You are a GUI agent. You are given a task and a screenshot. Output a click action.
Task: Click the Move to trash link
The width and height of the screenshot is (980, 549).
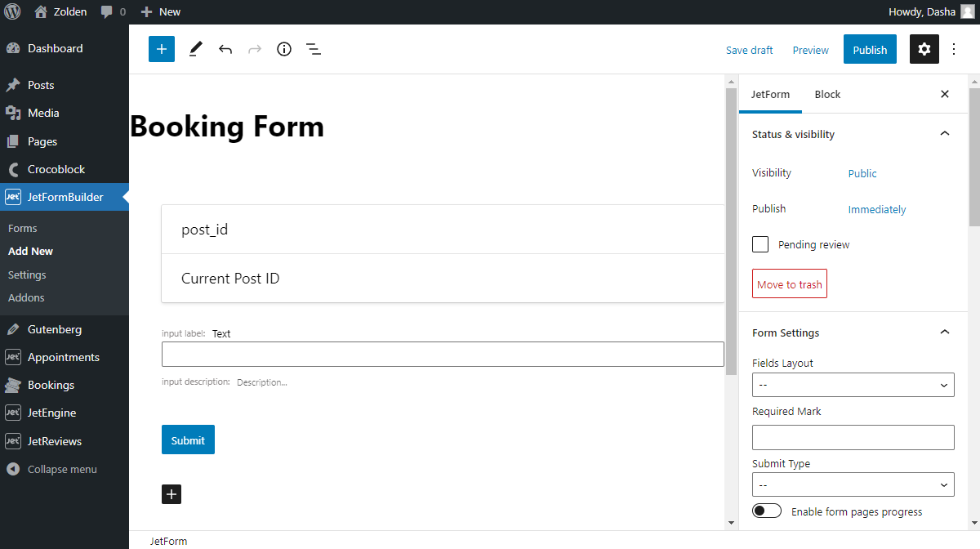pyautogui.click(x=789, y=283)
